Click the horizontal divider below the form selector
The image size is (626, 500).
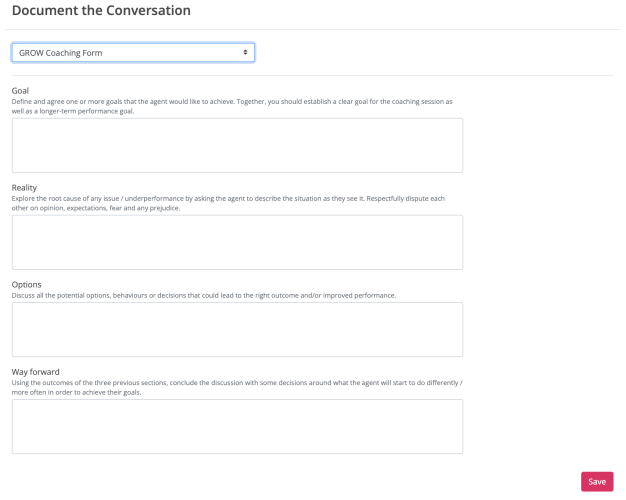coord(312,75)
